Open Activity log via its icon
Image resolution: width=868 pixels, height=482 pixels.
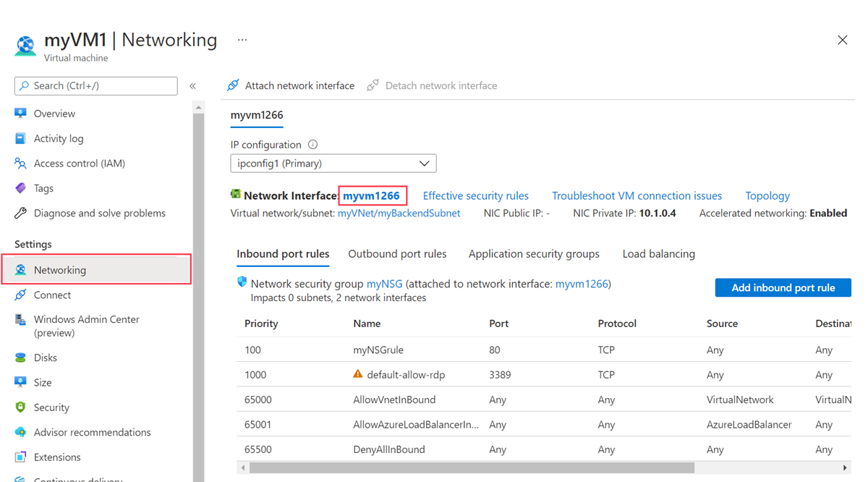coord(20,138)
